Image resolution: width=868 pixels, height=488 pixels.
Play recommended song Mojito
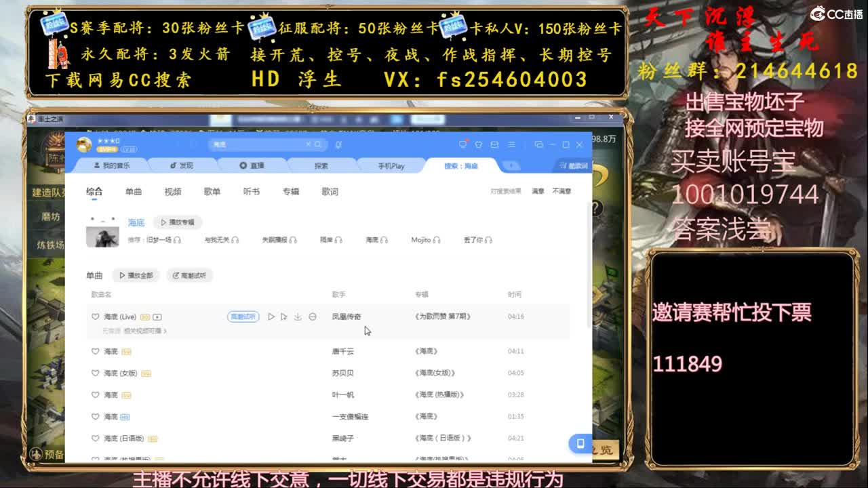pyautogui.click(x=426, y=240)
